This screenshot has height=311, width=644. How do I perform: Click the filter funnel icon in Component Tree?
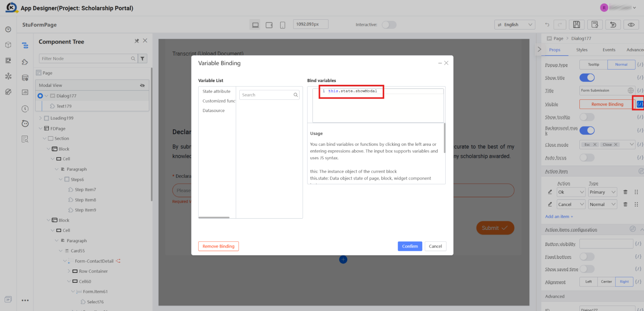coord(142,58)
